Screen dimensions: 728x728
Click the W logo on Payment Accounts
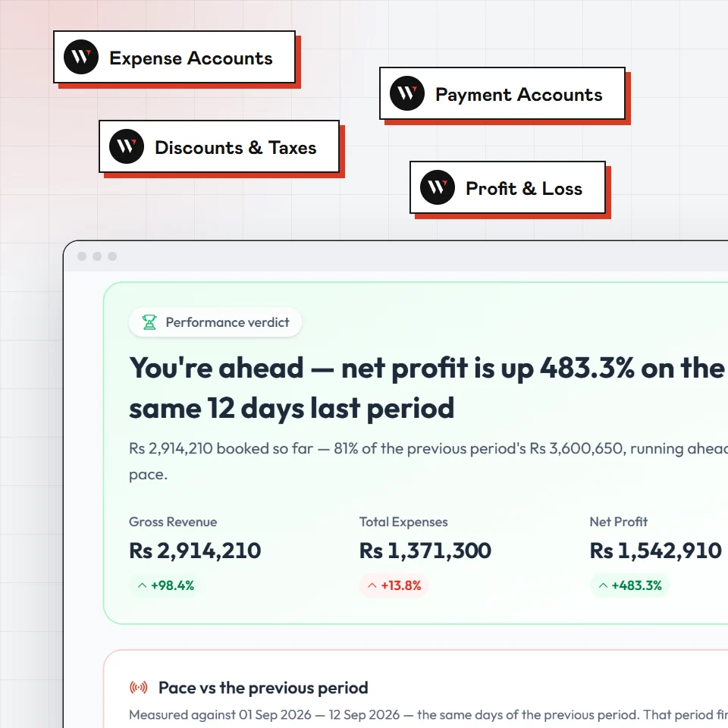tap(406, 93)
